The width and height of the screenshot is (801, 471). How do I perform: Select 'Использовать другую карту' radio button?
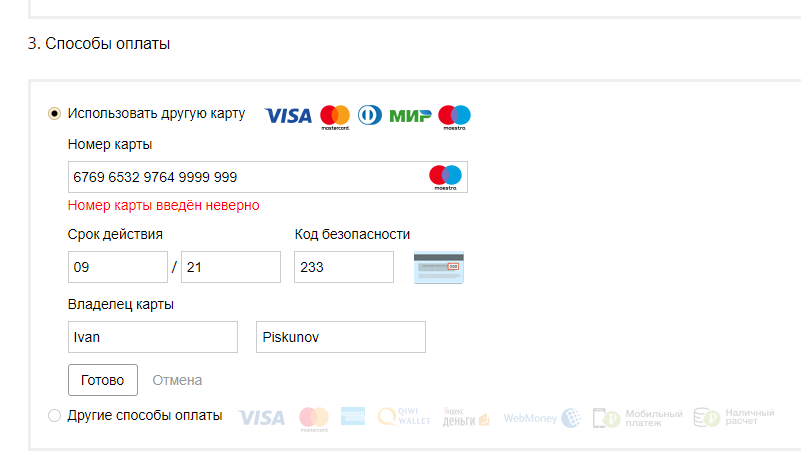tap(54, 113)
